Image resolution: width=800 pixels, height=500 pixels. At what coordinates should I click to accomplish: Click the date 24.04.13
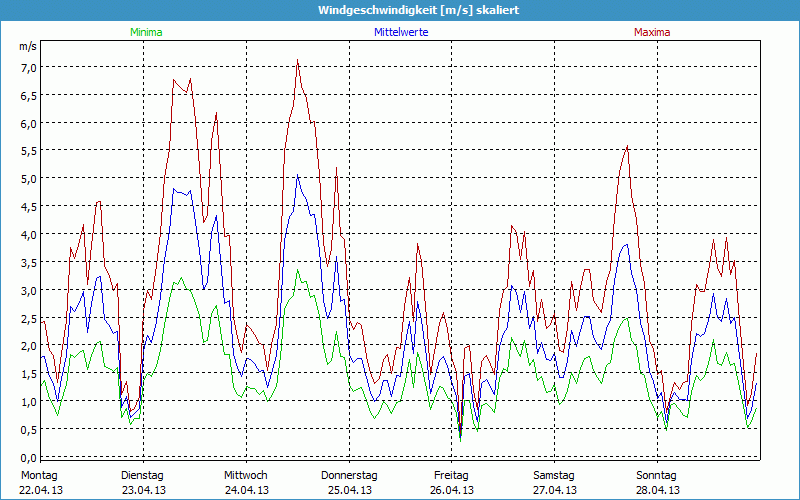click(247, 490)
